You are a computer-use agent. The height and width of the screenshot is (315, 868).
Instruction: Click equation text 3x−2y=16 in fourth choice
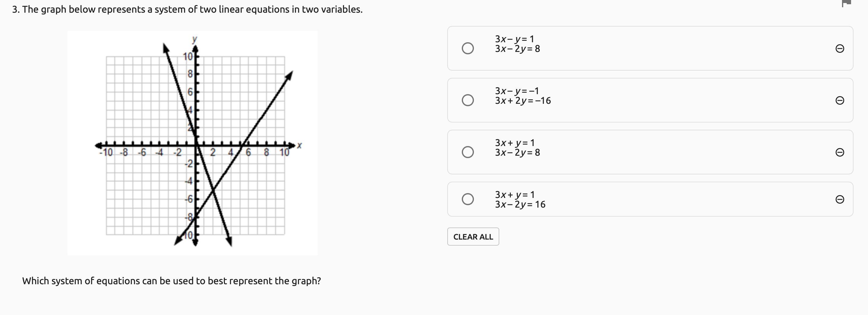coord(520,204)
